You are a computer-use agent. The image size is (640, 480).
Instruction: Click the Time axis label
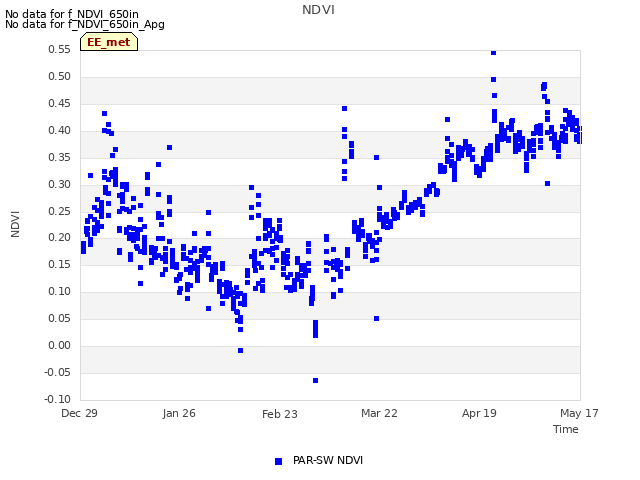(565, 429)
